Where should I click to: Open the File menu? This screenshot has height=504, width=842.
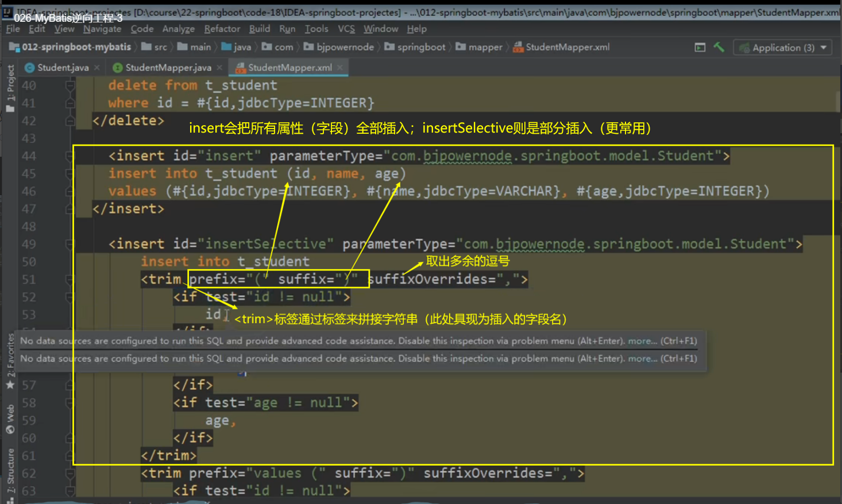pos(13,29)
